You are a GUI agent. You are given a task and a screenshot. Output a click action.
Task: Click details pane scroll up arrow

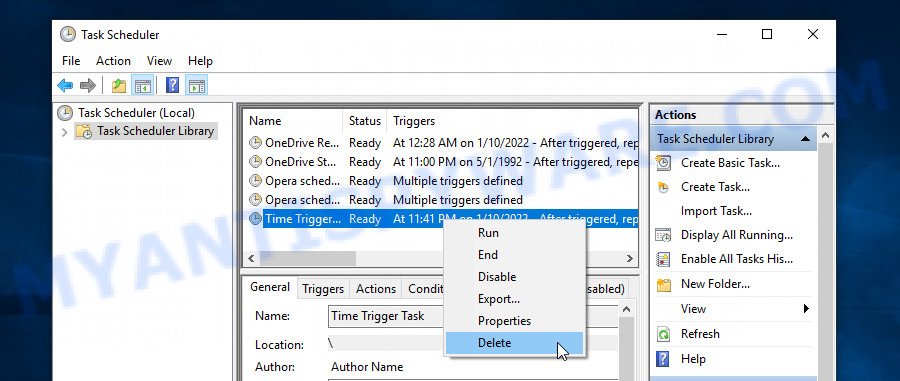(x=626, y=310)
